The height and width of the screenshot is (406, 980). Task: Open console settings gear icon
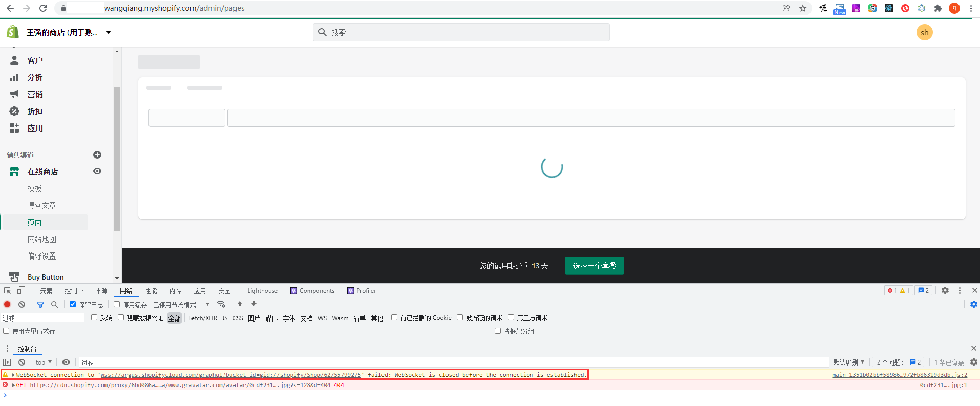974,362
